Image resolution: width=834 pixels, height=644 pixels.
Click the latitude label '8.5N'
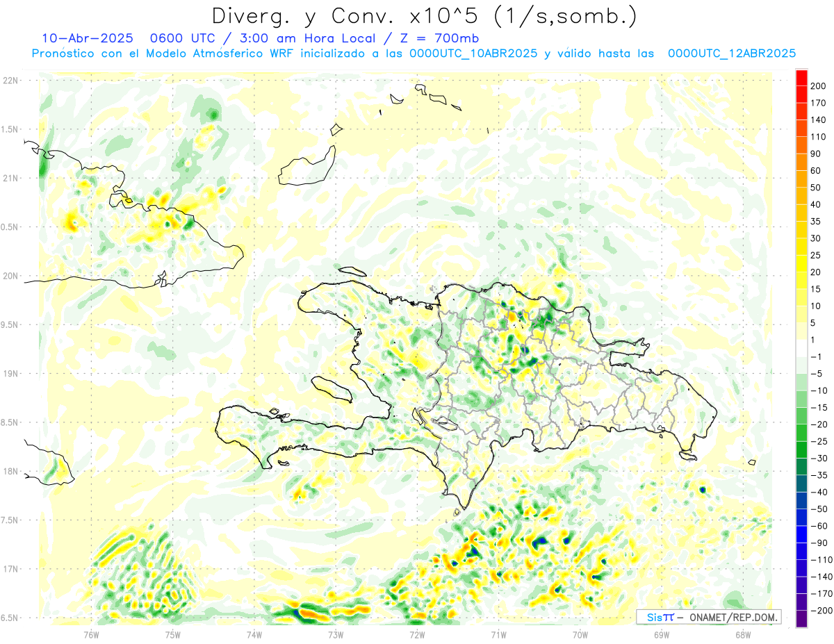tap(10, 422)
